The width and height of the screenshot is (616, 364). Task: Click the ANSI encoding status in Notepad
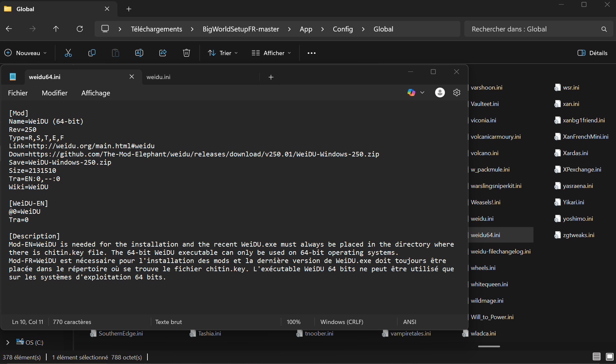tap(409, 322)
